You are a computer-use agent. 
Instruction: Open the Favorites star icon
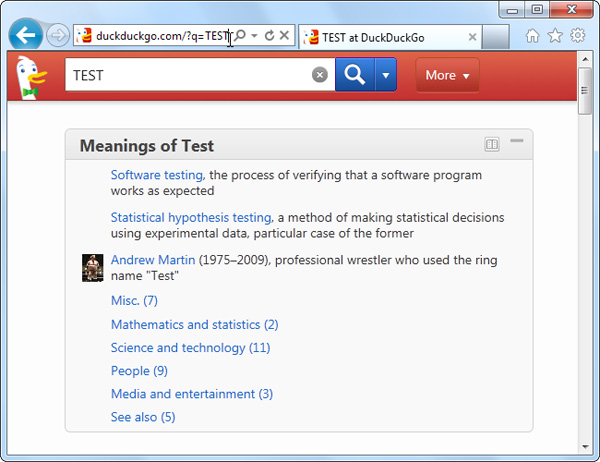(x=555, y=36)
